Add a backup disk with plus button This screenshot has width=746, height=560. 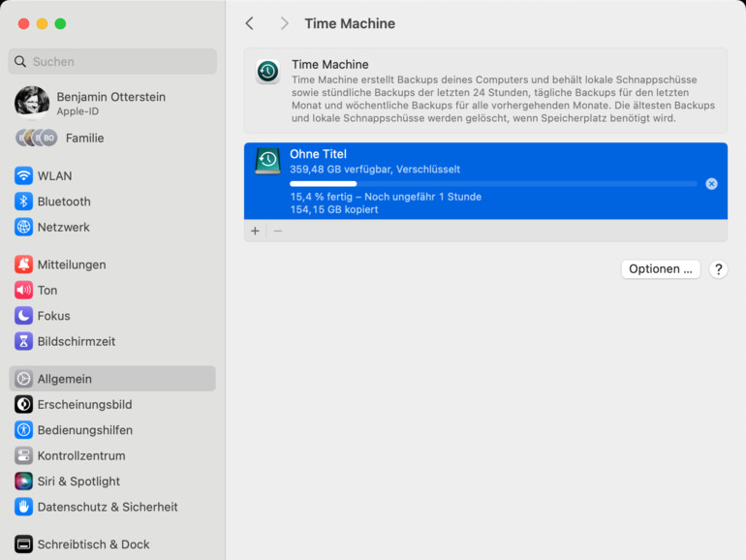click(256, 232)
